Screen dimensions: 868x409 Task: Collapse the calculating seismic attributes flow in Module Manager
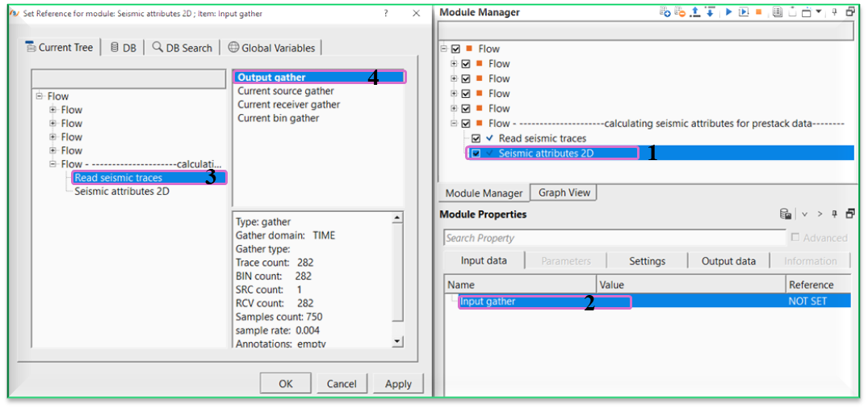(x=454, y=124)
